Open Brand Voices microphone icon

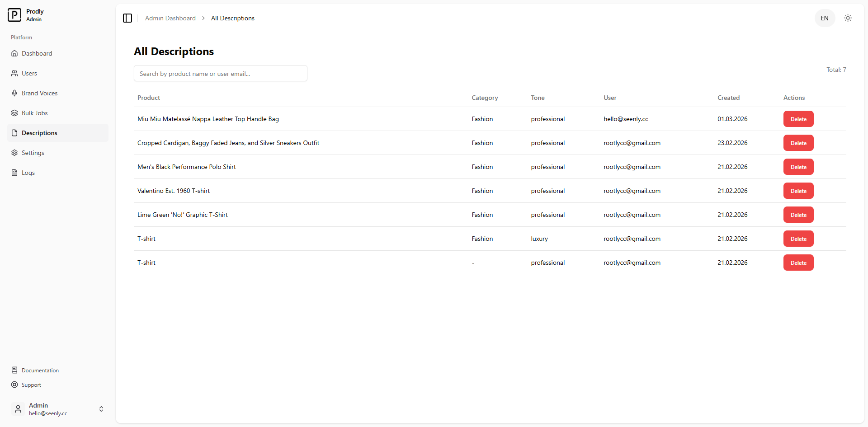click(x=14, y=93)
